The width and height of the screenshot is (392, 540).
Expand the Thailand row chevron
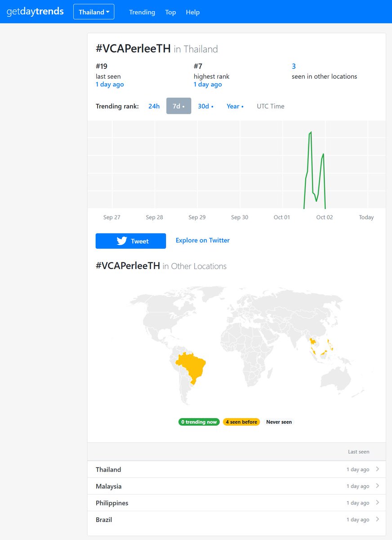378,469
